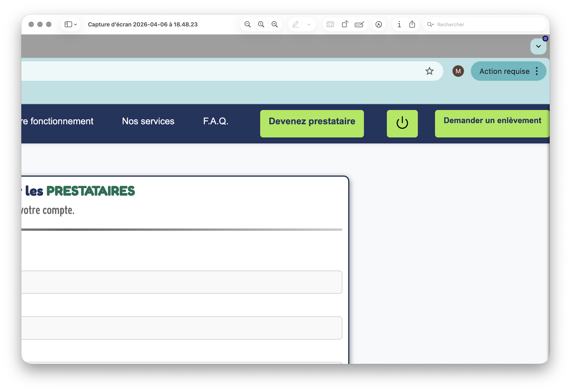Select the markup highlight pen tool

tap(296, 24)
